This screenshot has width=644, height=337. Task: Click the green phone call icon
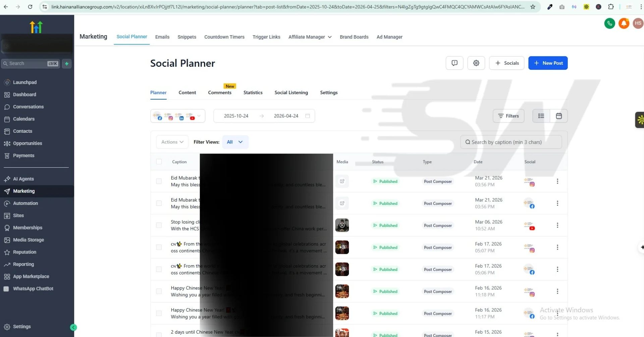coord(609,23)
